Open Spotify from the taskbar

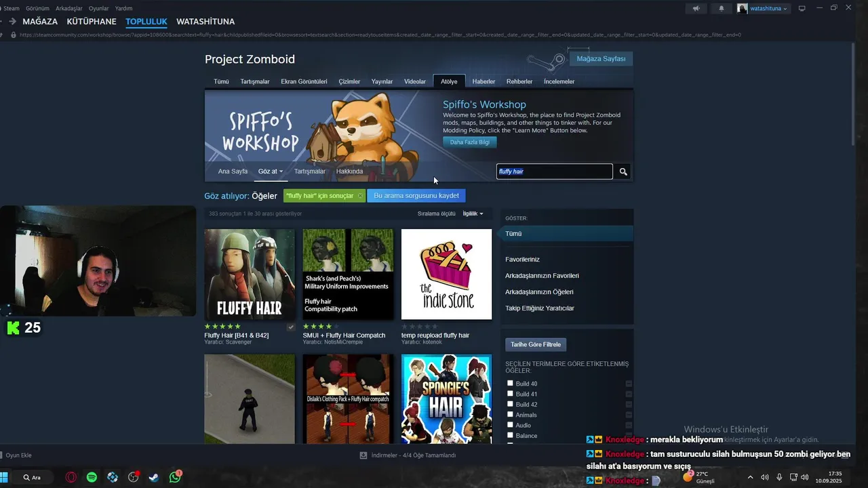point(92,477)
